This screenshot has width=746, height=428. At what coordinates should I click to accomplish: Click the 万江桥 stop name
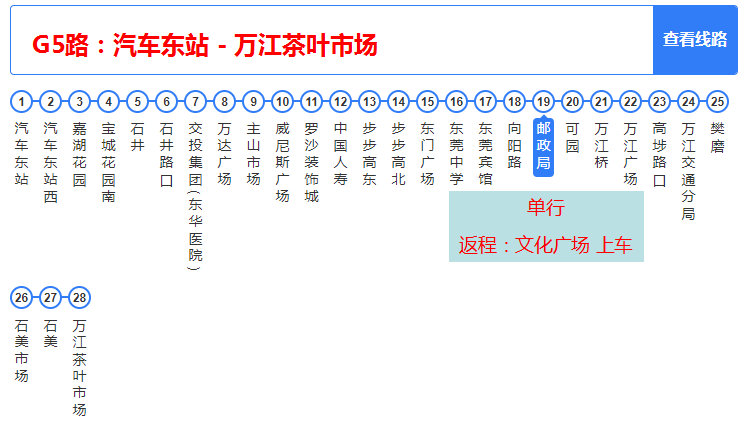(602, 146)
